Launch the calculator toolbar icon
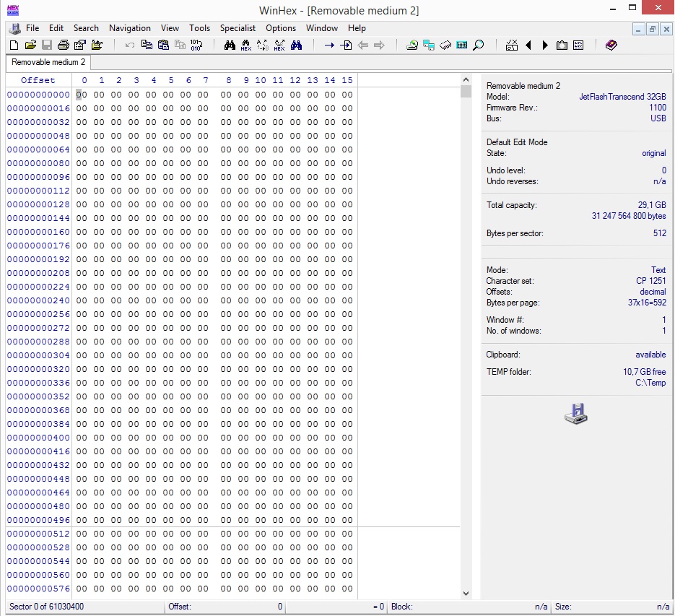The height and width of the screenshot is (616, 675). 462,45
